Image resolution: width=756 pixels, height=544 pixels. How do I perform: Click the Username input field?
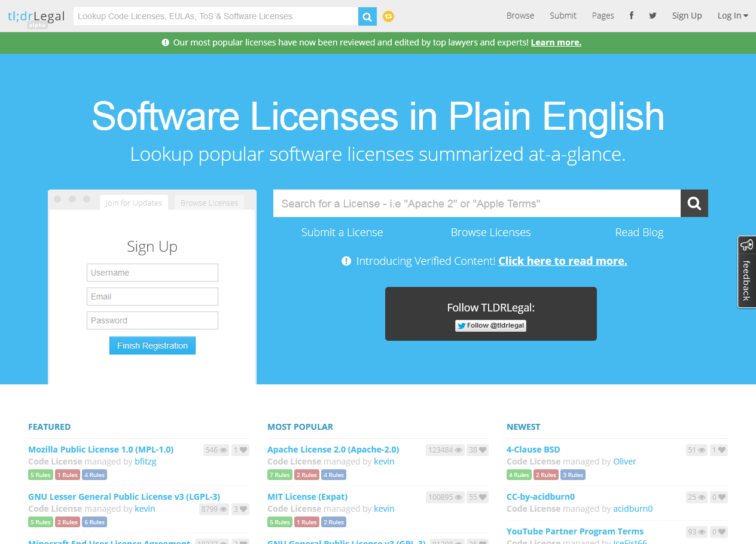click(x=152, y=273)
